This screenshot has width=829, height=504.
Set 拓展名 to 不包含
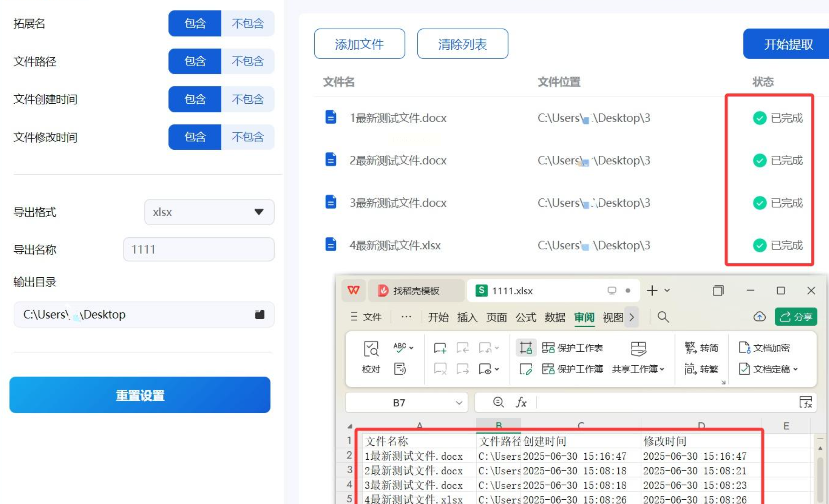click(247, 24)
